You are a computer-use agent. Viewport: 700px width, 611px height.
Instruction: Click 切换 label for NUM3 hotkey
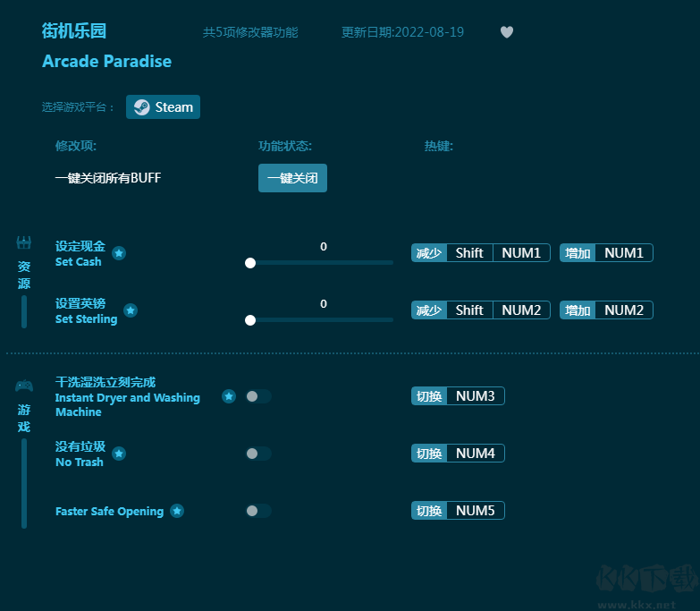(x=429, y=396)
